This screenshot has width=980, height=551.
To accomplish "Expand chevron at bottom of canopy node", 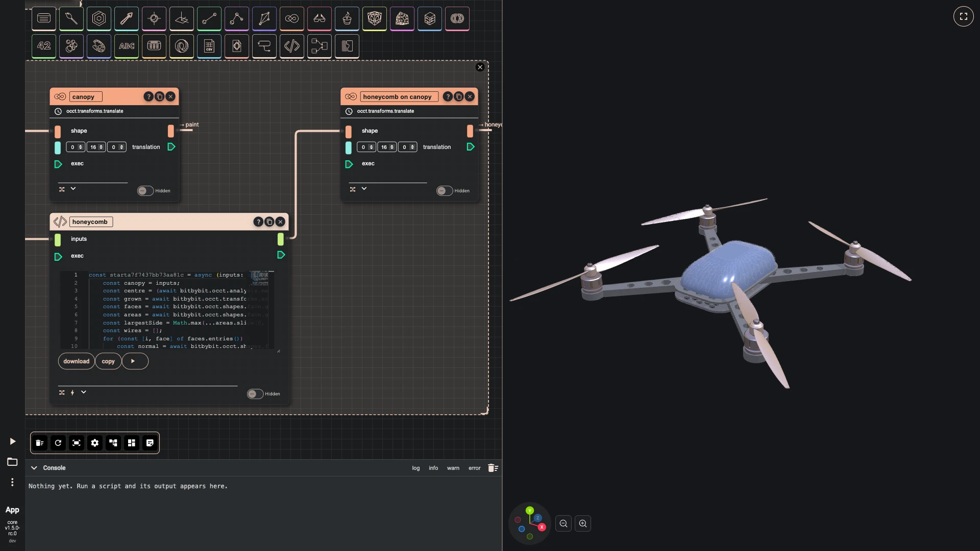I will [x=73, y=189].
